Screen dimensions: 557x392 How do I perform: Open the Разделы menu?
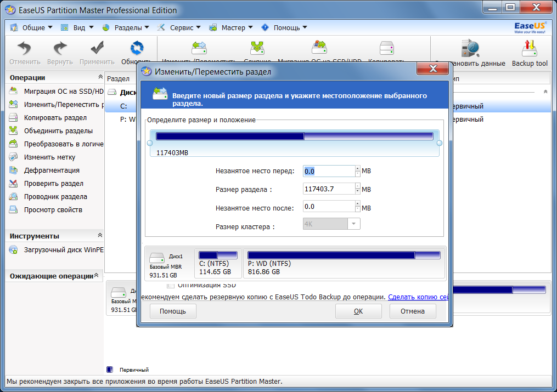[x=126, y=27]
